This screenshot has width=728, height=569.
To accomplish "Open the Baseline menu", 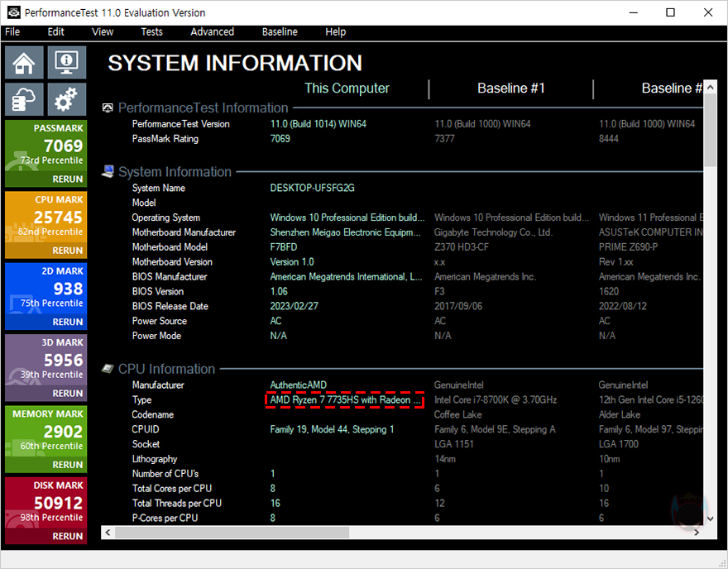I will click(280, 31).
